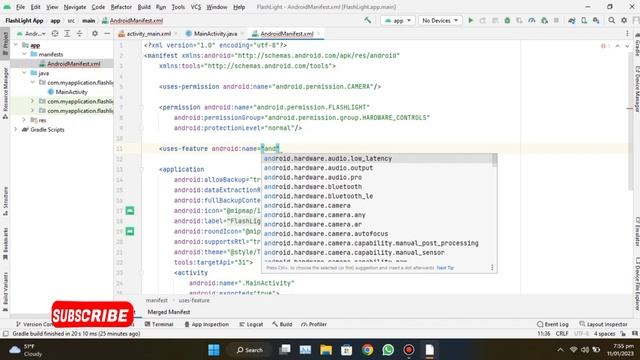Open Google Chrome from the taskbar
Viewport: 640px width, 360px height.
pos(367,350)
